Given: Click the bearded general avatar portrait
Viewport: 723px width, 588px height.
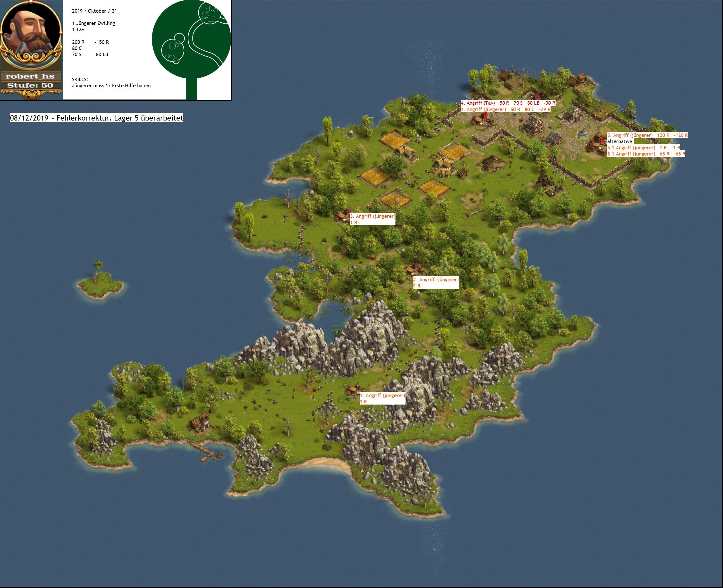Looking at the screenshot, I should (x=31, y=34).
